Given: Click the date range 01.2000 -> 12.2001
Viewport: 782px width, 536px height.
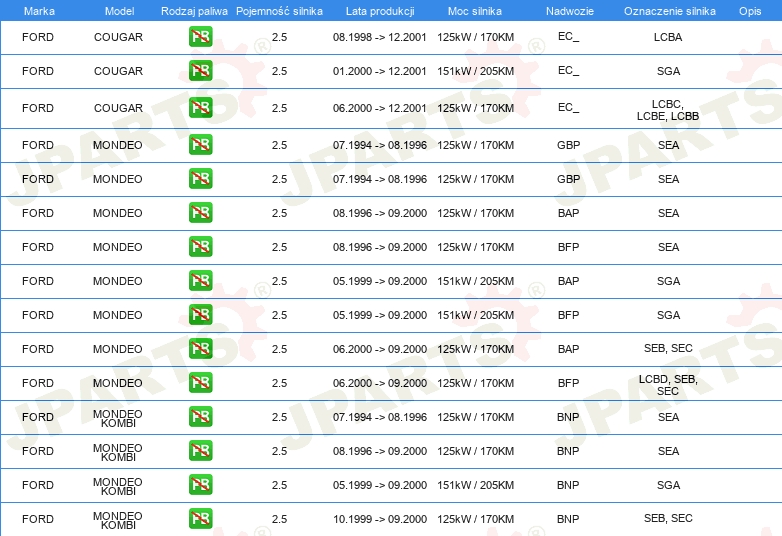Looking at the screenshot, I should click(380, 71).
